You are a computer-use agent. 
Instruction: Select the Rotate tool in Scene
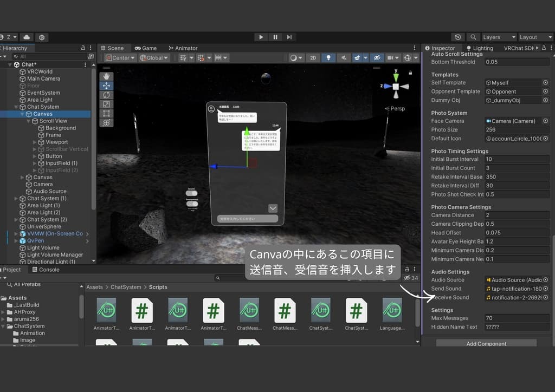point(106,95)
